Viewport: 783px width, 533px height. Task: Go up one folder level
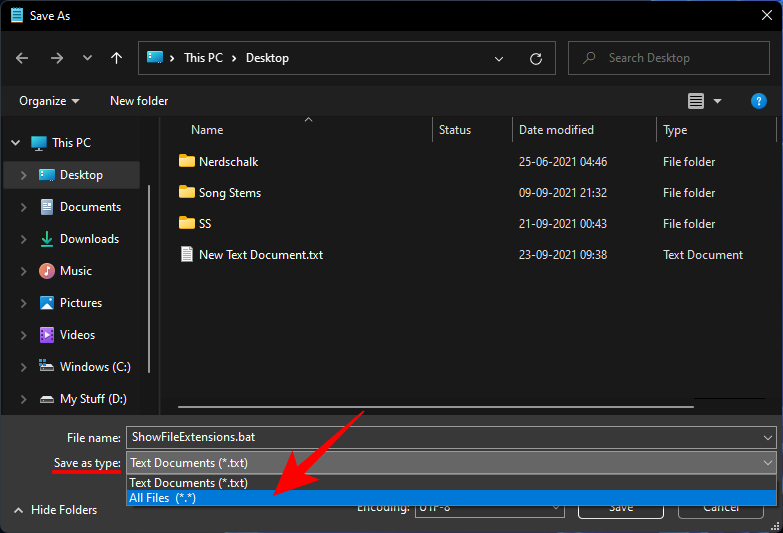coord(116,58)
